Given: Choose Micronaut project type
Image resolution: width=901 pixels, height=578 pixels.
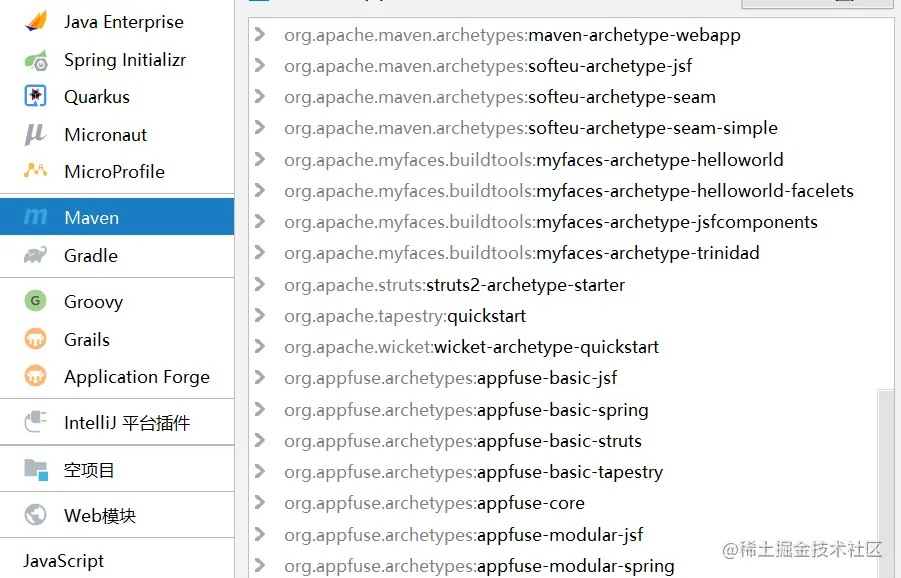Looking at the screenshot, I should click(117, 134).
